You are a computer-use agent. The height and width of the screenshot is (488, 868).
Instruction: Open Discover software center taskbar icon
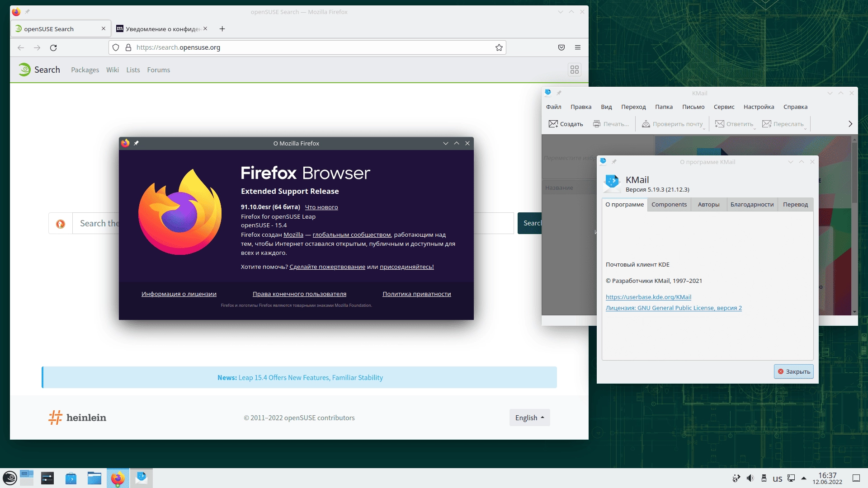point(71,478)
